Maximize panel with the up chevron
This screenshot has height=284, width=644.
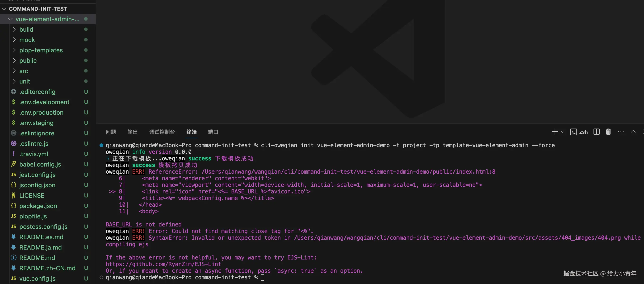633,132
